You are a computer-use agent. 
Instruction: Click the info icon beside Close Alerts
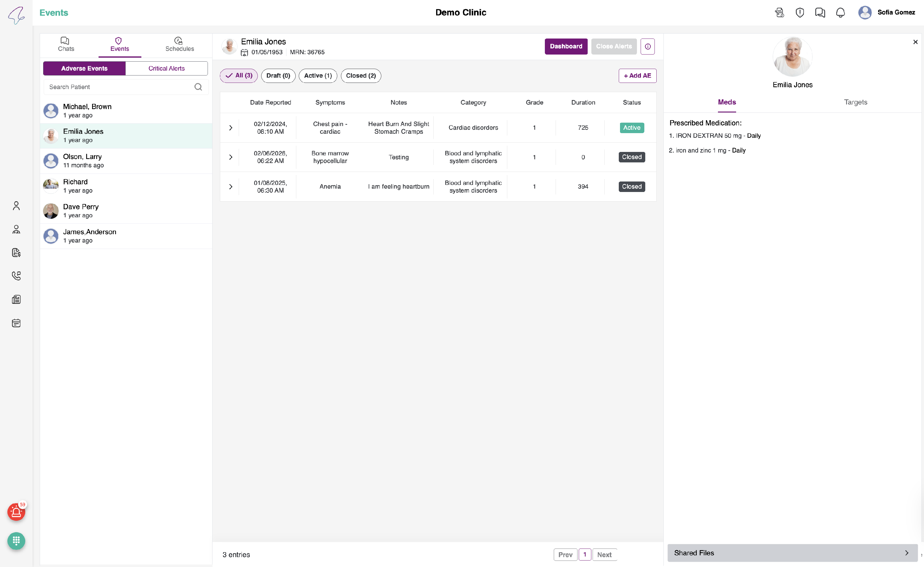(x=647, y=46)
